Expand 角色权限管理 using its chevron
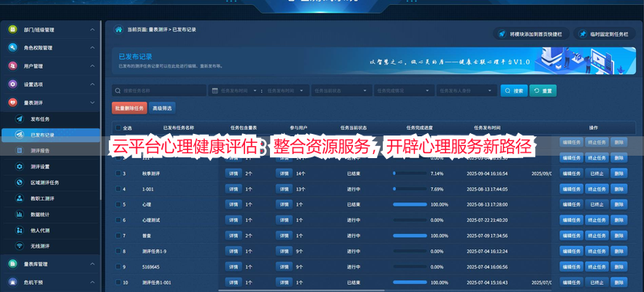 pyautogui.click(x=93, y=48)
